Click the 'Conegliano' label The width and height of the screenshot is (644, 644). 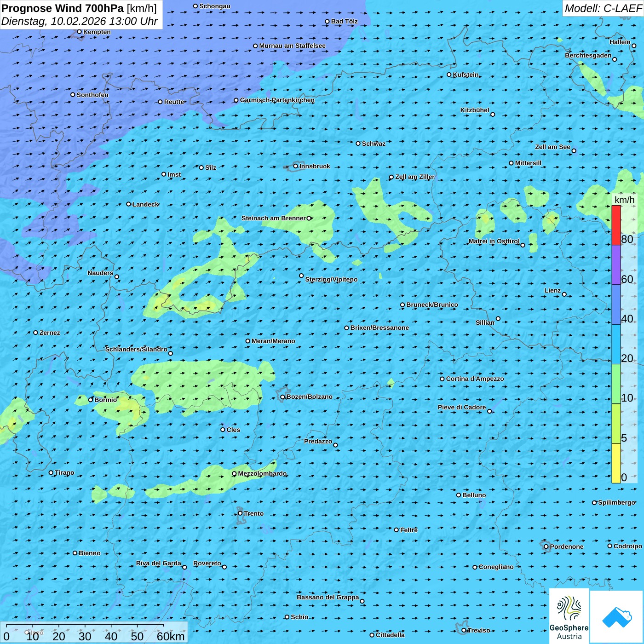(x=496, y=567)
